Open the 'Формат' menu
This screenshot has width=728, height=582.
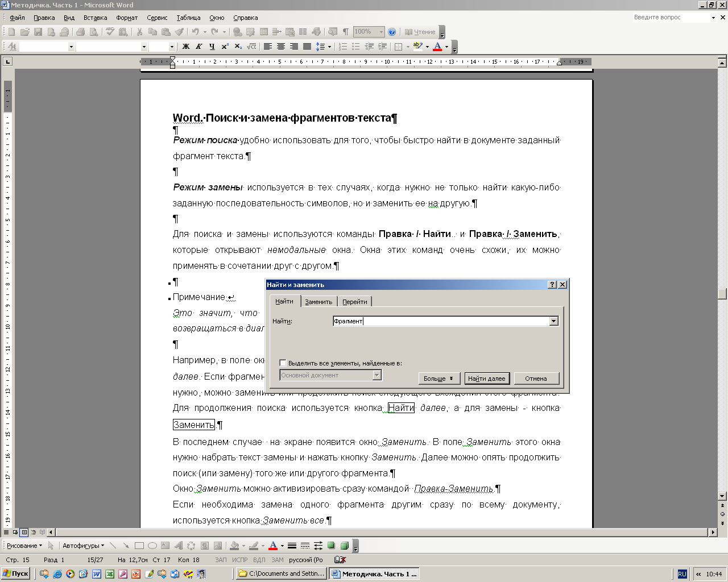(x=127, y=18)
